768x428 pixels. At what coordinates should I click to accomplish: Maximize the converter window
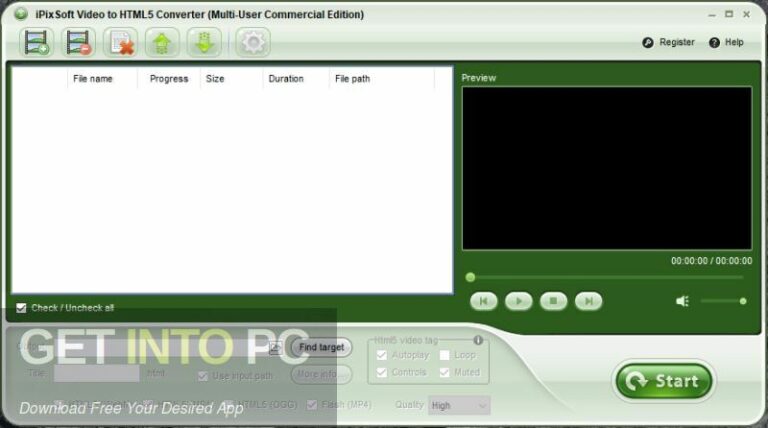point(729,15)
